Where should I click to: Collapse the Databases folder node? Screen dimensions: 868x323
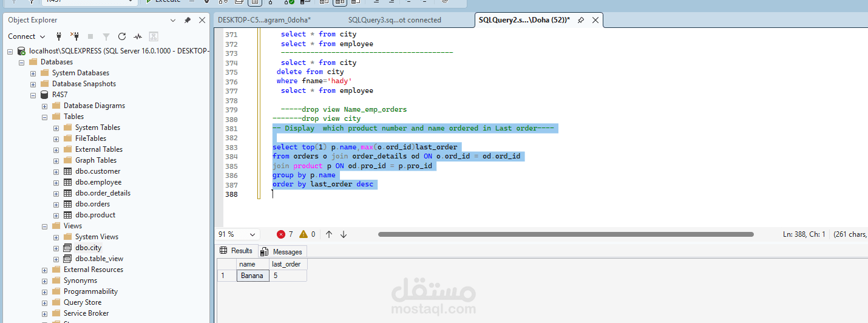tap(22, 62)
